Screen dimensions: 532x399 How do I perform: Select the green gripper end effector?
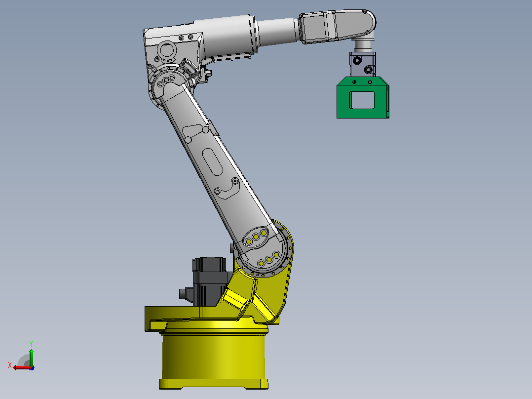[363, 97]
